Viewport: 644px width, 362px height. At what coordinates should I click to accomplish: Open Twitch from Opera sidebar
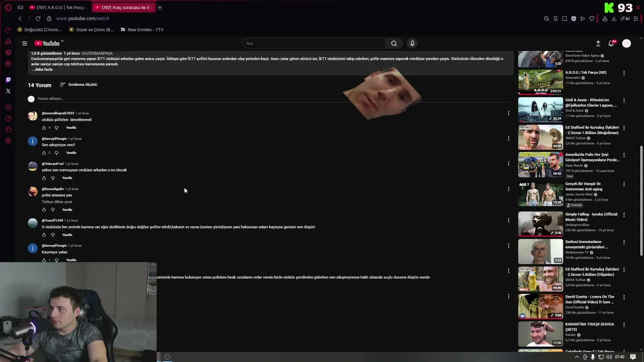pyautogui.click(x=8, y=80)
